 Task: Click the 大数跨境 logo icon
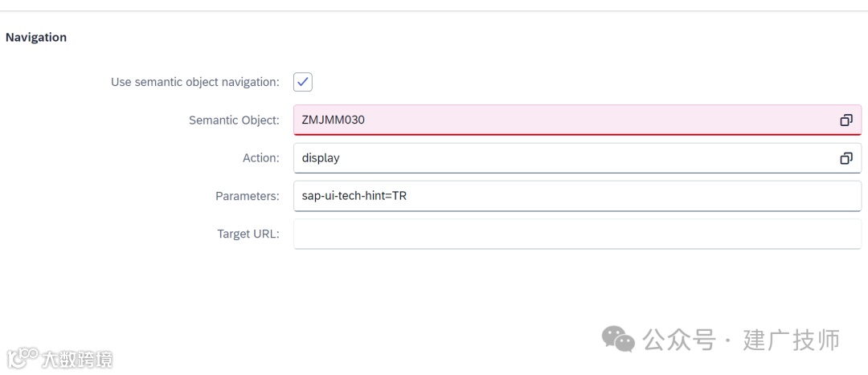point(22,357)
